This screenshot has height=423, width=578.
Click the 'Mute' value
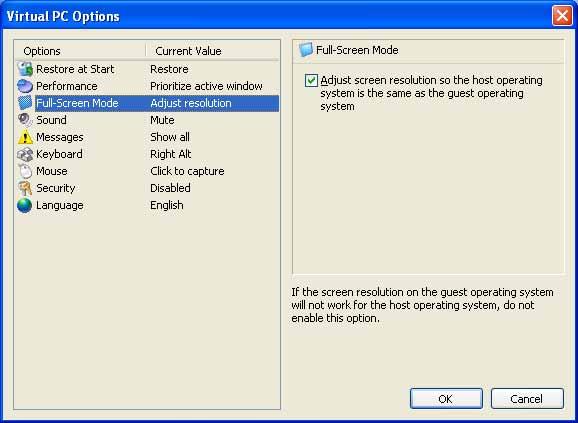(x=162, y=120)
